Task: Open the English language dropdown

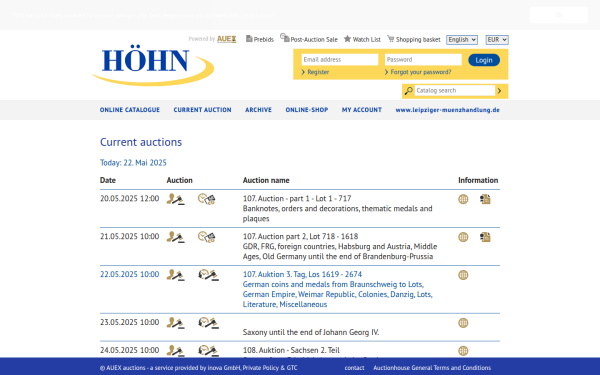Action: [x=462, y=39]
